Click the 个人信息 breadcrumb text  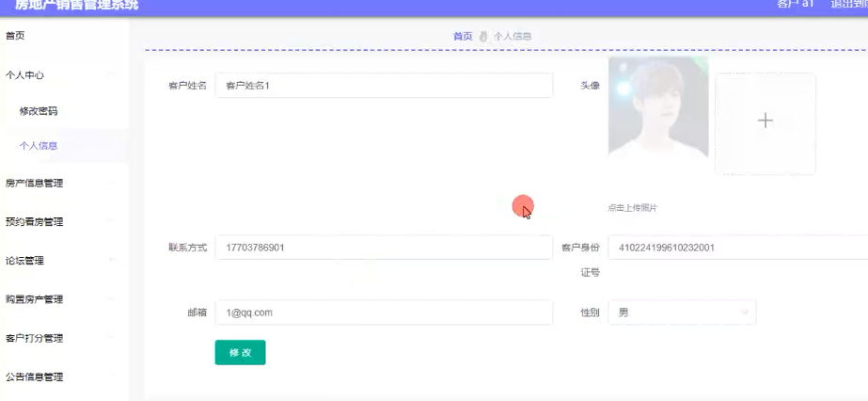click(513, 36)
